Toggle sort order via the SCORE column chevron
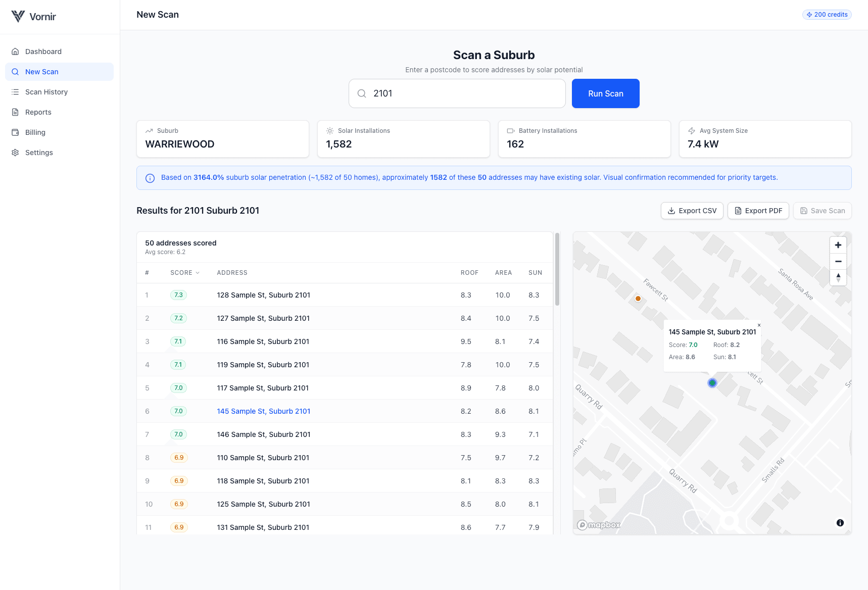The height and width of the screenshot is (590, 868). (x=197, y=272)
